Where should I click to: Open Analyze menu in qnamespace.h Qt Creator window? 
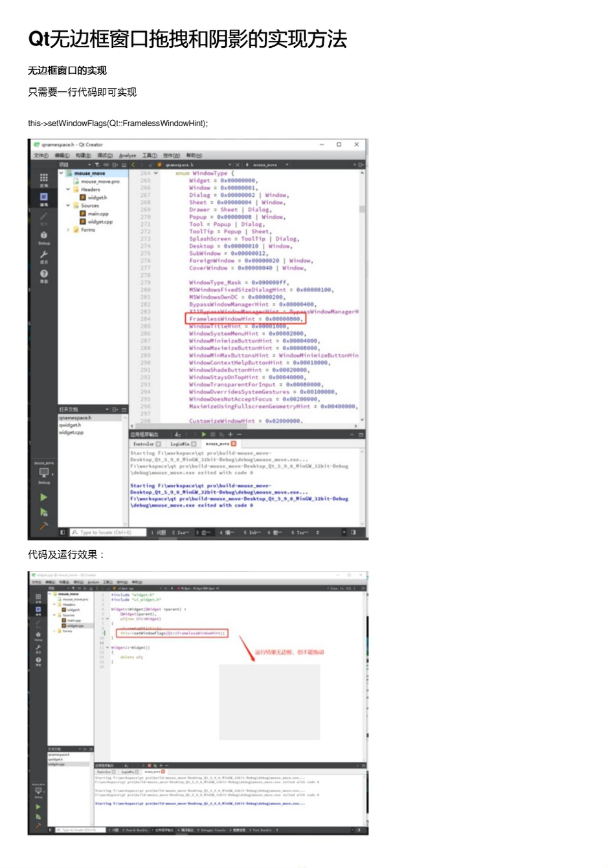128,155
